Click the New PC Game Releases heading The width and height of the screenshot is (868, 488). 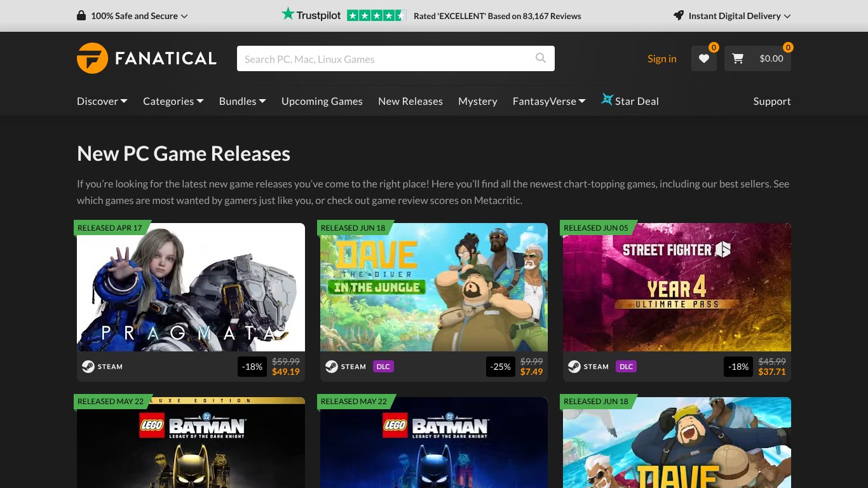pos(184,154)
